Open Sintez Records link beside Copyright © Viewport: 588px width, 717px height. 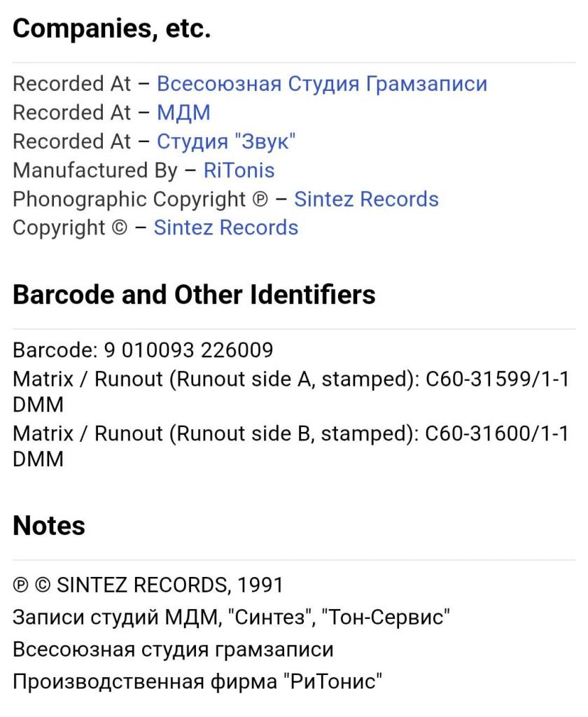pos(226,228)
